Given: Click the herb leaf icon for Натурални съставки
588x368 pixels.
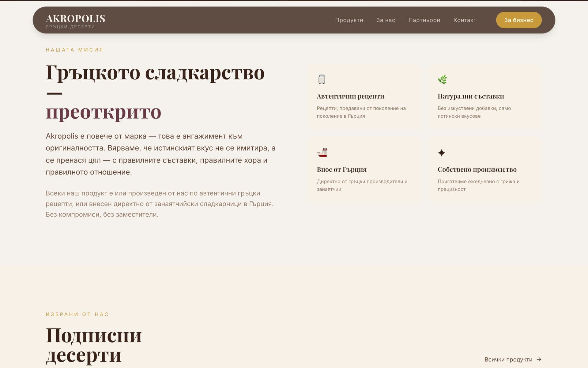Looking at the screenshot, I should point(442,79).
